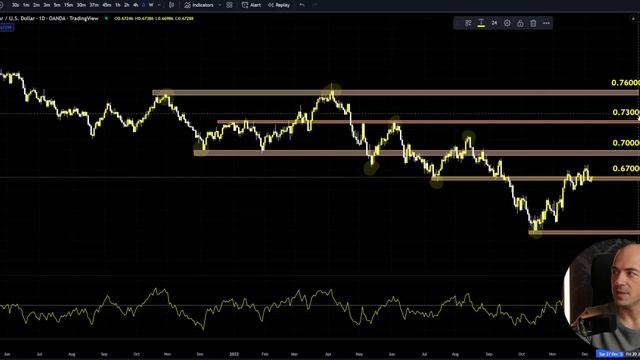The image size is (640, 360).
Task: Open drawing templates in floating toolbar
Action: (x=468, y=23)
